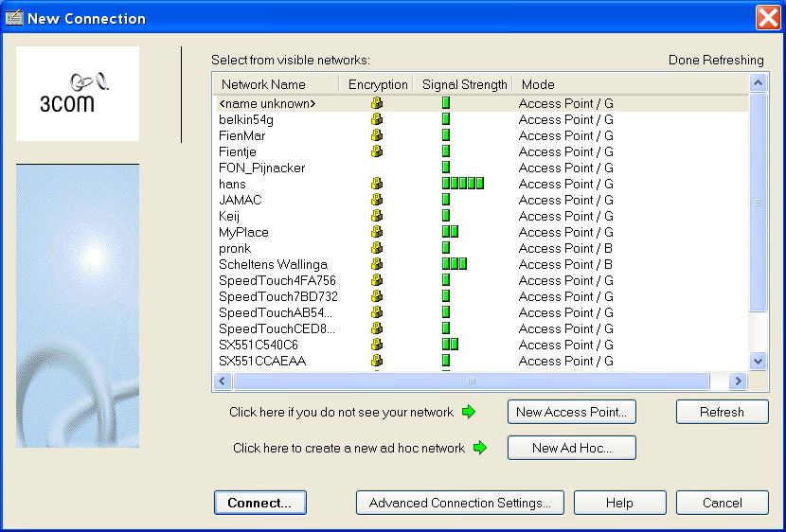This screenshot has width=786, height=532.
Task: Click the vertical scrollbar down arrow
Action: click(x=758, y=361)
